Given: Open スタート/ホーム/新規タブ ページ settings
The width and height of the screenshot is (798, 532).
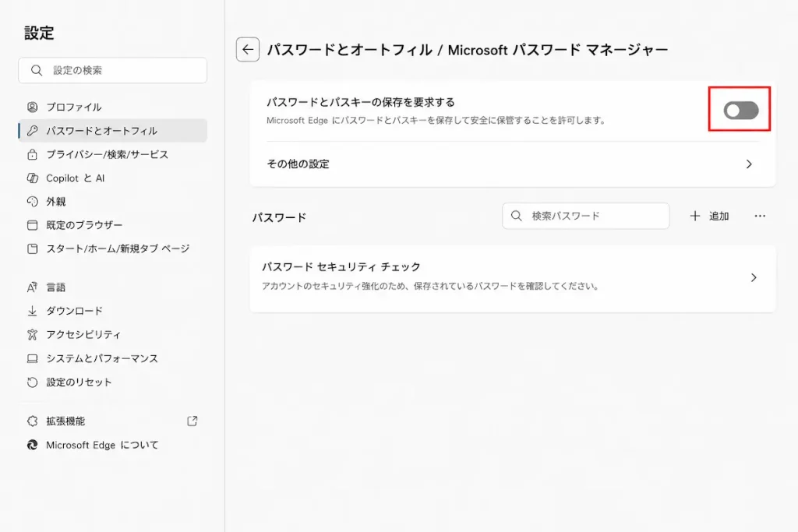Looking at the screenshot, I should 112,248.
